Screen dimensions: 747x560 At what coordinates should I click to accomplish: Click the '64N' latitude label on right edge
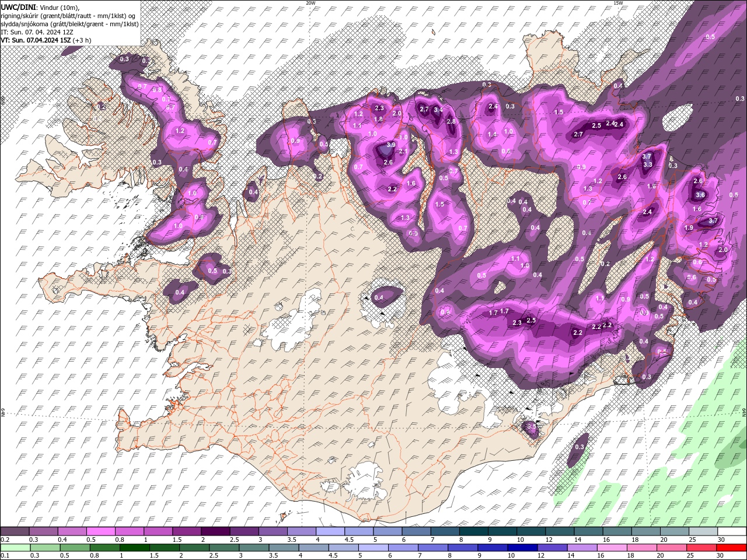(744, 411)
